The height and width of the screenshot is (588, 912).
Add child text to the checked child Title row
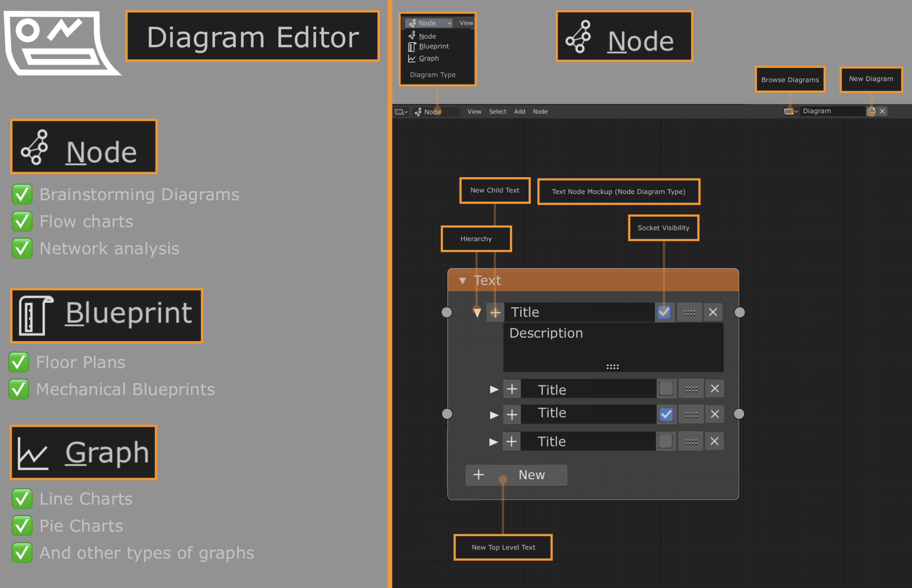click(512, 414)
